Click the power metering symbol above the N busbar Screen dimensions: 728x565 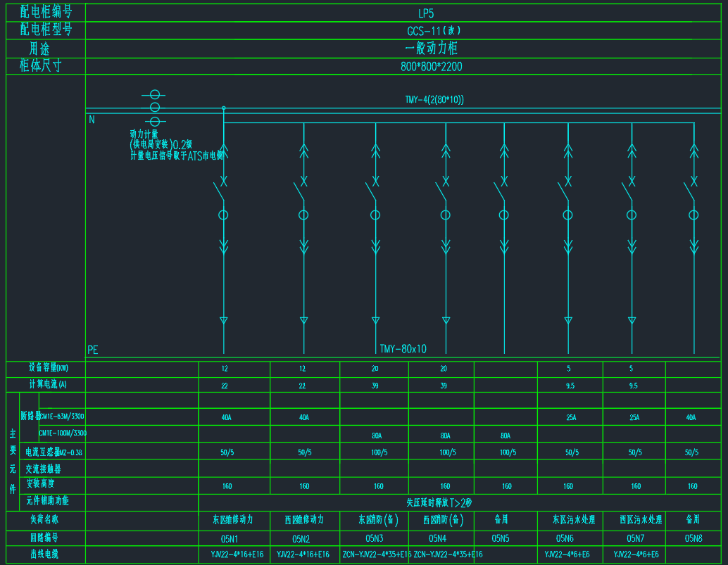(x=155, y=107)
